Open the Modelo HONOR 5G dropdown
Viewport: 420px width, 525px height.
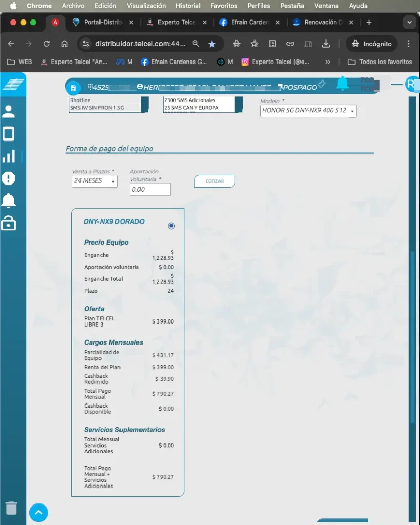point(308,111)
